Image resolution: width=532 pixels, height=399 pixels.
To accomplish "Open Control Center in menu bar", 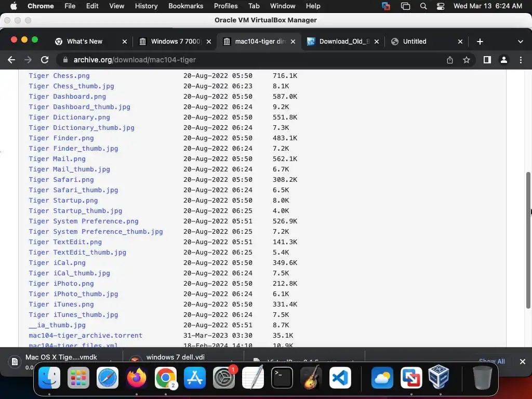I will [x=441, y=6].
